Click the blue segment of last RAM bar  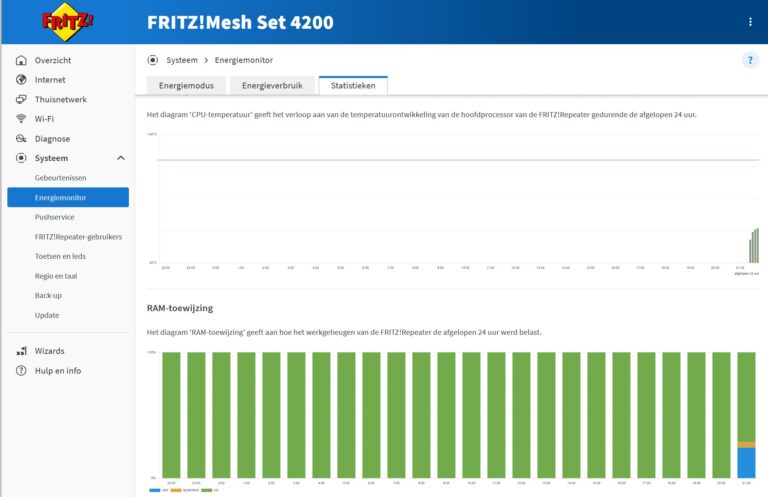(746, 462)
